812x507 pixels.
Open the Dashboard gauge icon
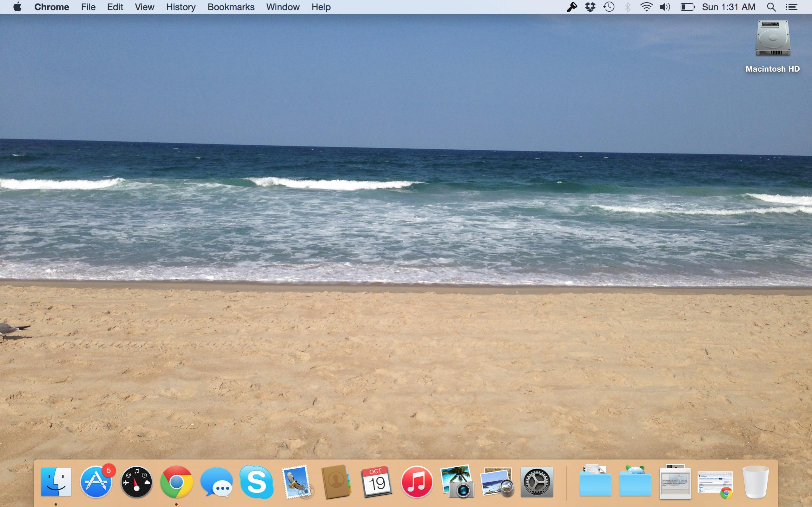(x=136, y=482)
